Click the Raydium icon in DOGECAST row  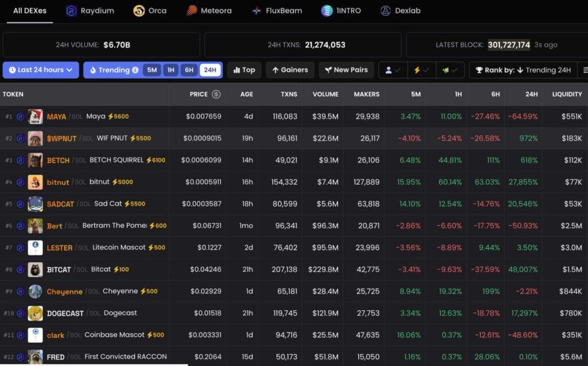coord(21,313)
